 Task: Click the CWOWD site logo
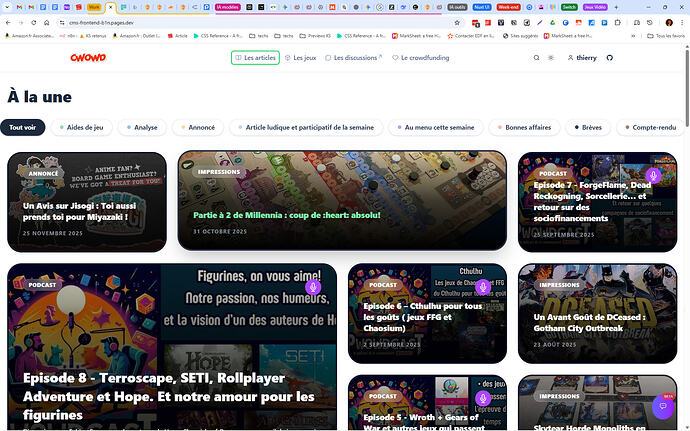coord(88,58)
